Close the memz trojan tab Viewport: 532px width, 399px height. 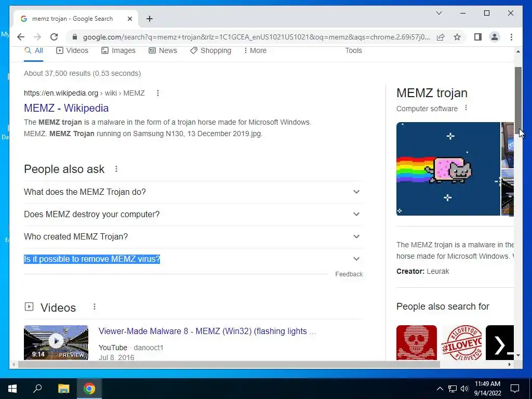pos(129,19)
